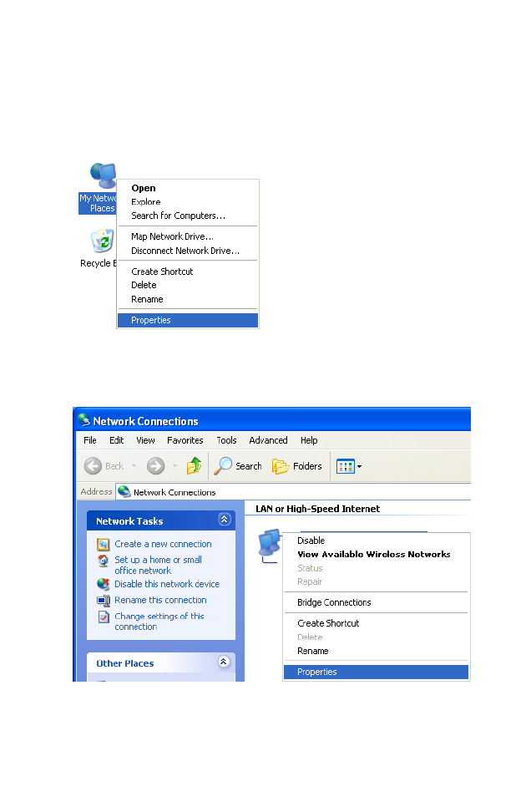Click the Rename connection icon
The height and width of the screenshot is (812, 526).
(x=103, y=601)
